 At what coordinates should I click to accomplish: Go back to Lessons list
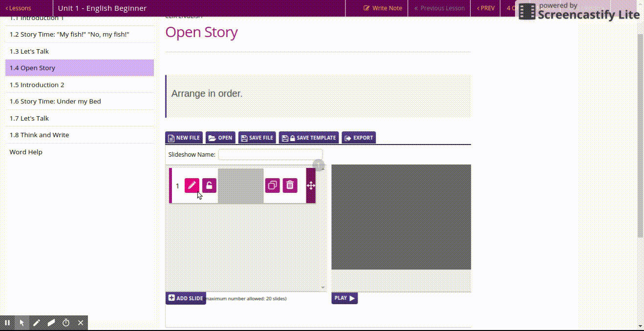(x=19, y=8)
